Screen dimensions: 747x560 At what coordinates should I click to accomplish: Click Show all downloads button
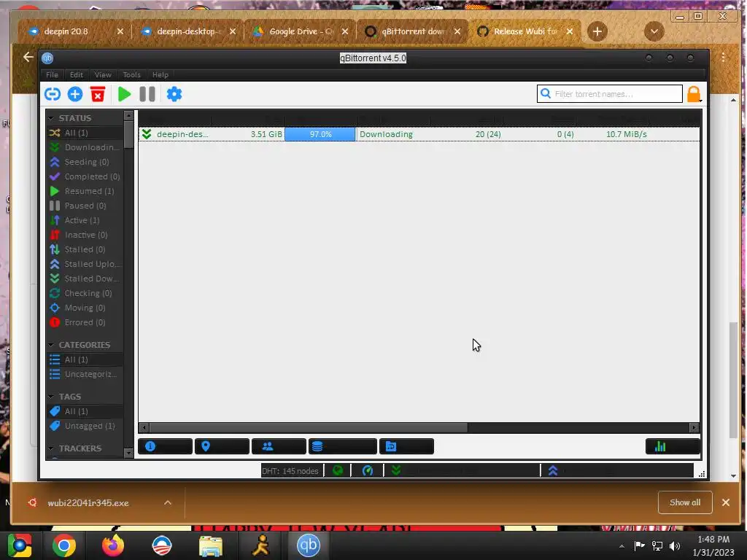[685, 502]
